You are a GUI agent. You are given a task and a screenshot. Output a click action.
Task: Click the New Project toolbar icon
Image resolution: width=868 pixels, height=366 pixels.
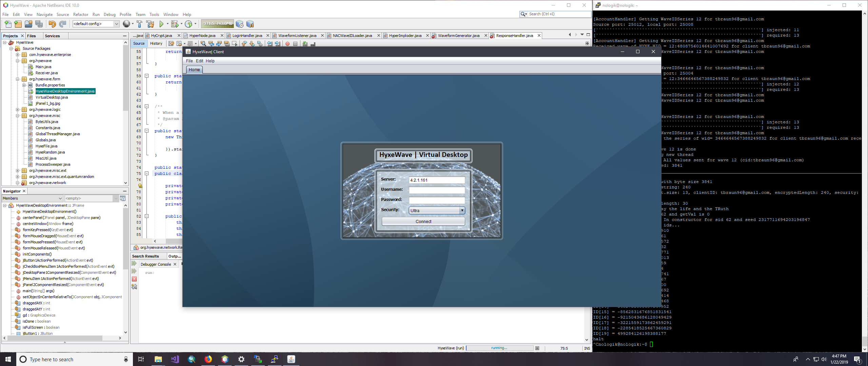click(18, 24)
